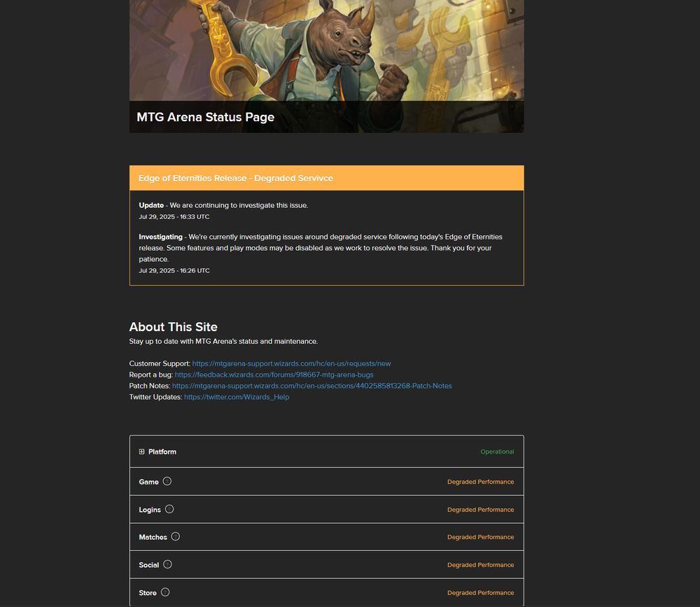Click the Matches Degraded Performance status
The height and width of the screenshot is (607, 700).
480,537
